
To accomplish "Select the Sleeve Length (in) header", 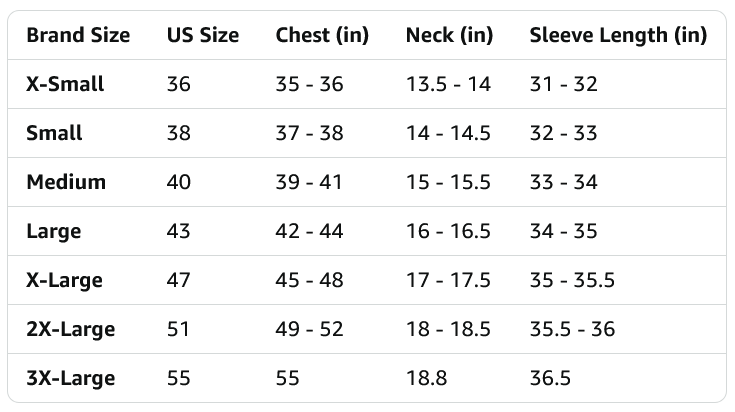I will tap(618, 36).
